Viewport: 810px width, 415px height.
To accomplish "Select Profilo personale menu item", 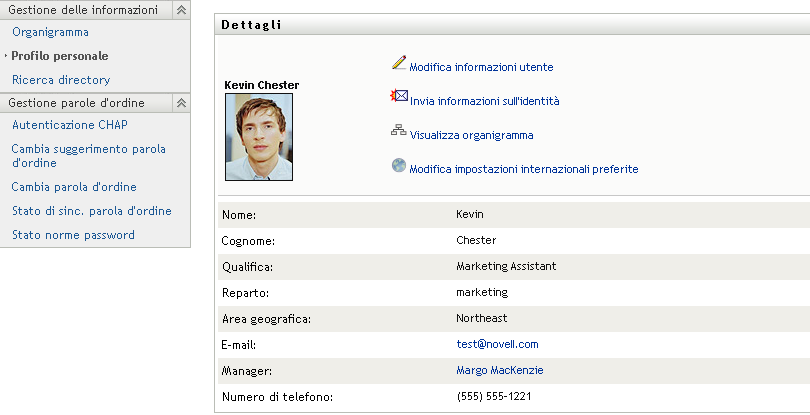I will [x=60, y=56].
